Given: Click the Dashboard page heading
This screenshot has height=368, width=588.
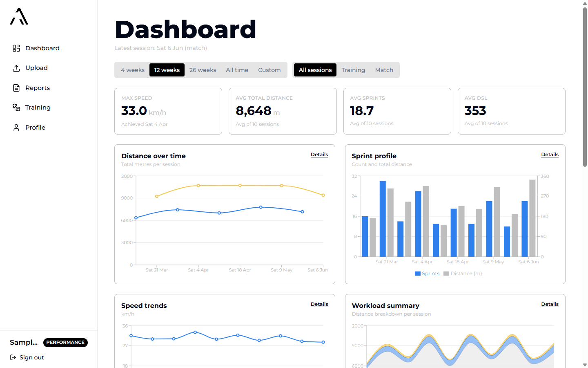Looking at the screenshot, I should coord(185,29).
